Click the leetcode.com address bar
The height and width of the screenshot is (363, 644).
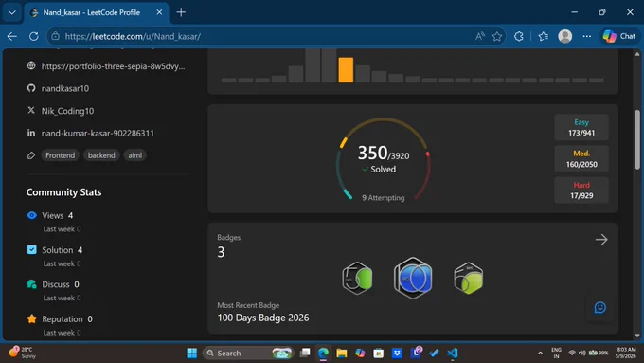coord(263,37)
